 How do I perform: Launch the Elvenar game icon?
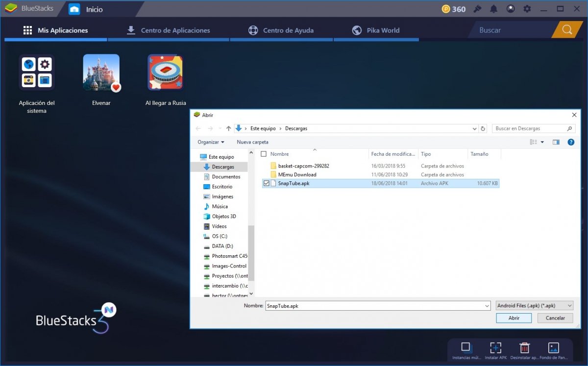point(101,73)
